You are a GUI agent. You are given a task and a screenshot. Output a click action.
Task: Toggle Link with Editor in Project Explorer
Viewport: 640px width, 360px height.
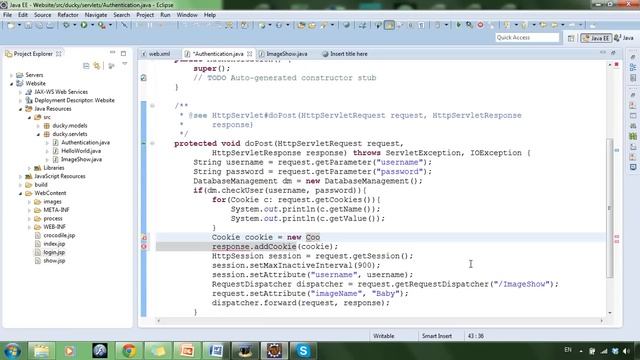(x=97, y=66)
